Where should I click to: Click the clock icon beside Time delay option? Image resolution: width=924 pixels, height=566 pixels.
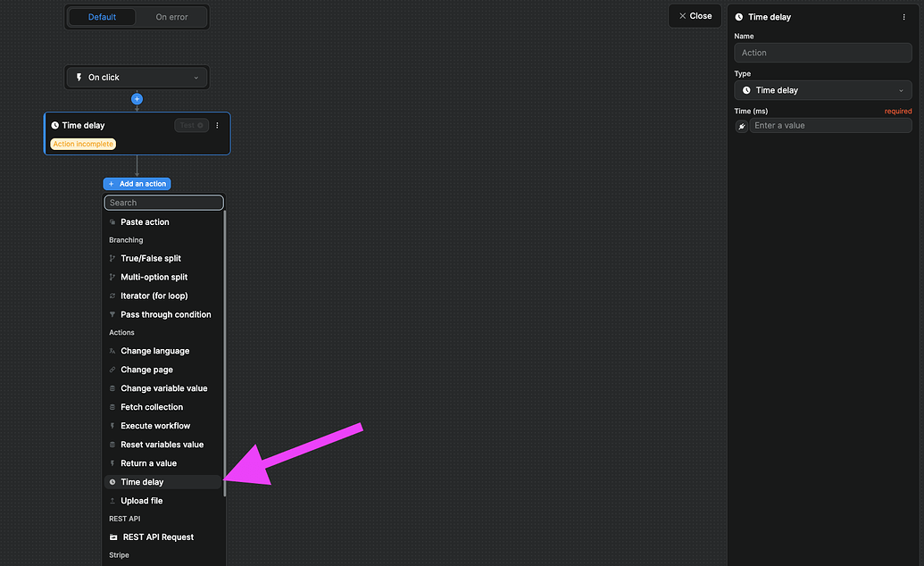coord(112,481)
